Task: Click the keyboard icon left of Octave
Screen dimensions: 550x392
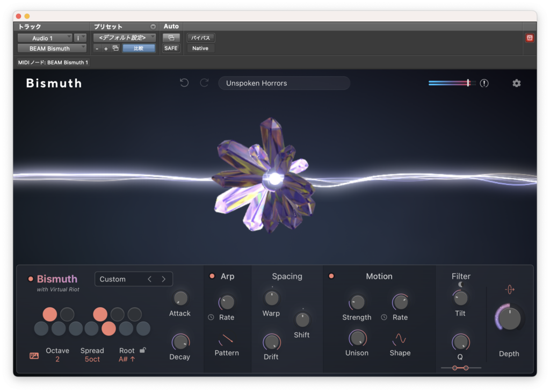Action: 34,355
